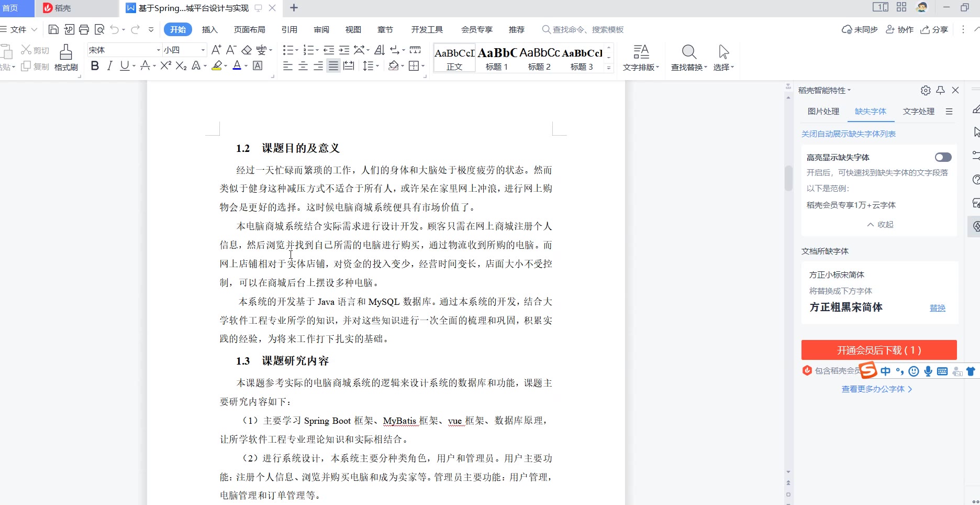Make selected text italic

109,65
